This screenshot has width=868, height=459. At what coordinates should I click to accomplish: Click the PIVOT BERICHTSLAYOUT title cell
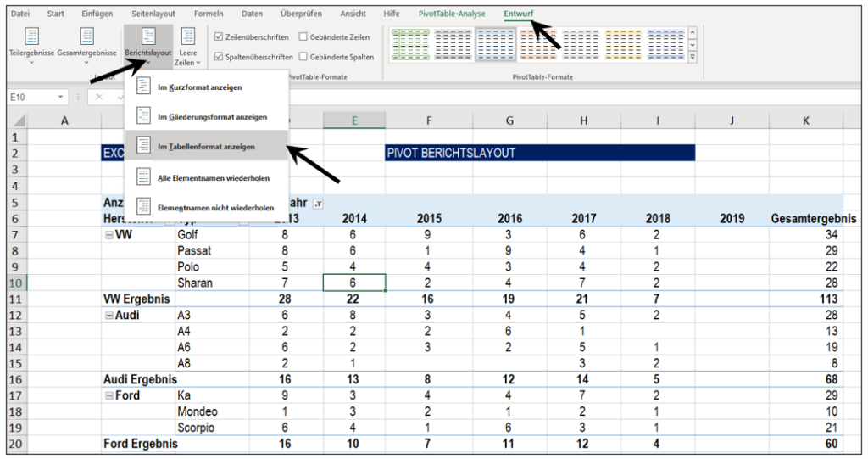(540, 153)
